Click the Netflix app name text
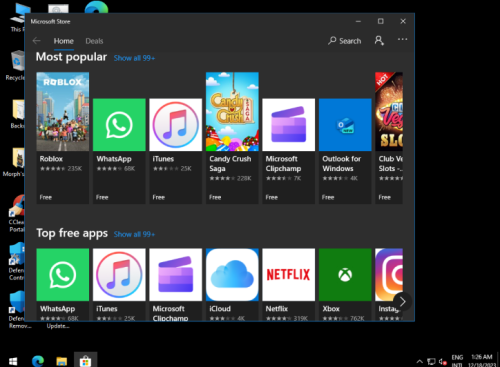Viewport: 500px width, 367px height. click(276, 309)
